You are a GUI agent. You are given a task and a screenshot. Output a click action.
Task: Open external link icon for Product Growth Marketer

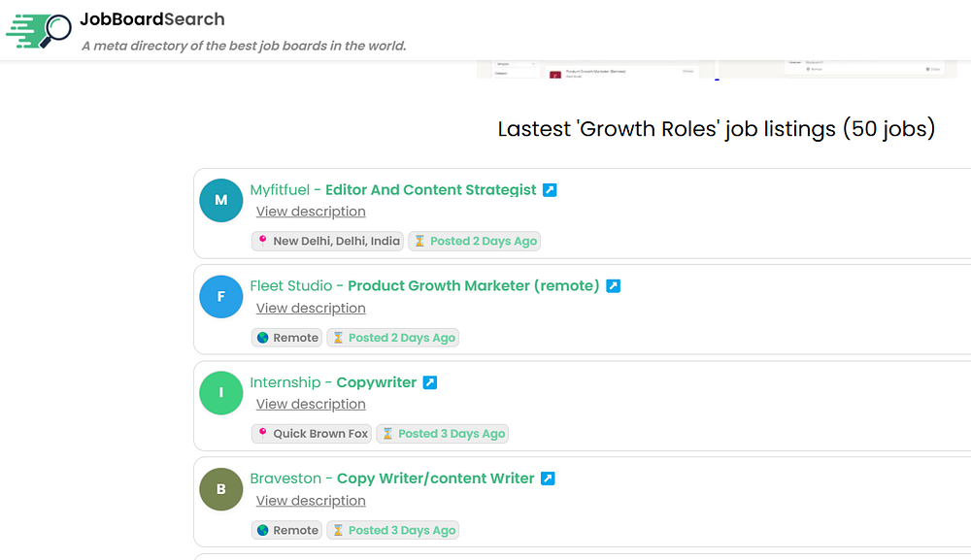point(613,286)
